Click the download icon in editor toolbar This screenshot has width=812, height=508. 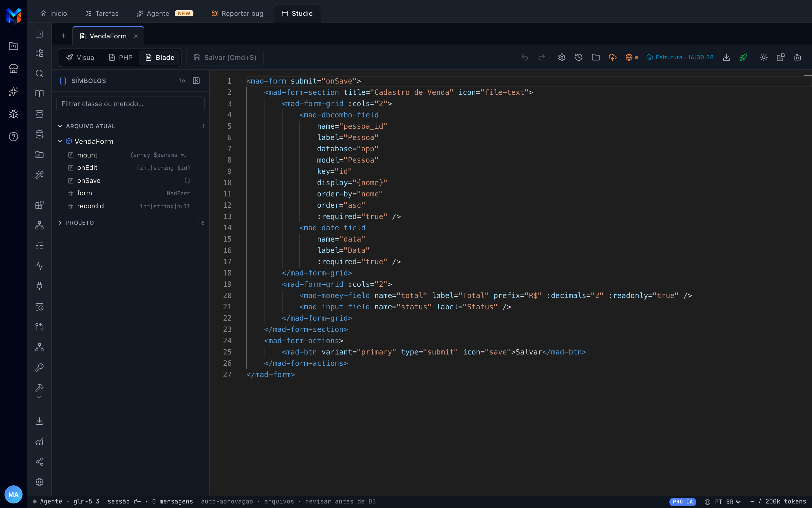pos(727,58)
